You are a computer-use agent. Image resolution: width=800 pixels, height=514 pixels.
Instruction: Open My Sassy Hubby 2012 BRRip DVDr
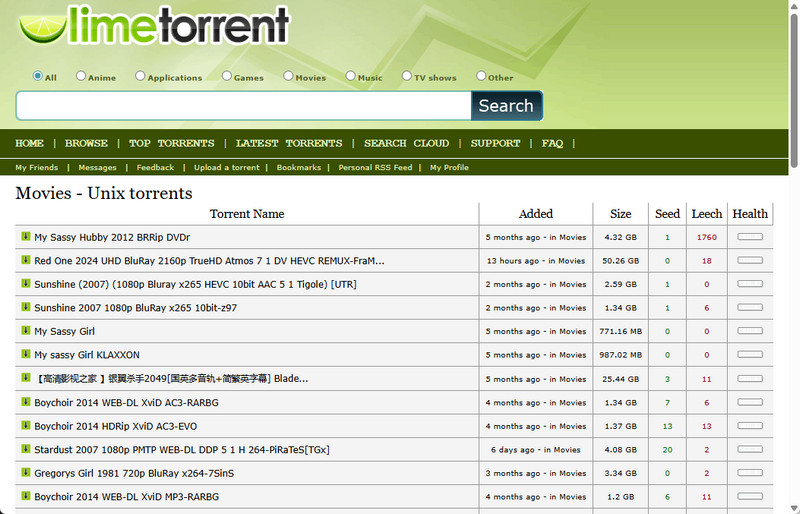pos(112,237)
